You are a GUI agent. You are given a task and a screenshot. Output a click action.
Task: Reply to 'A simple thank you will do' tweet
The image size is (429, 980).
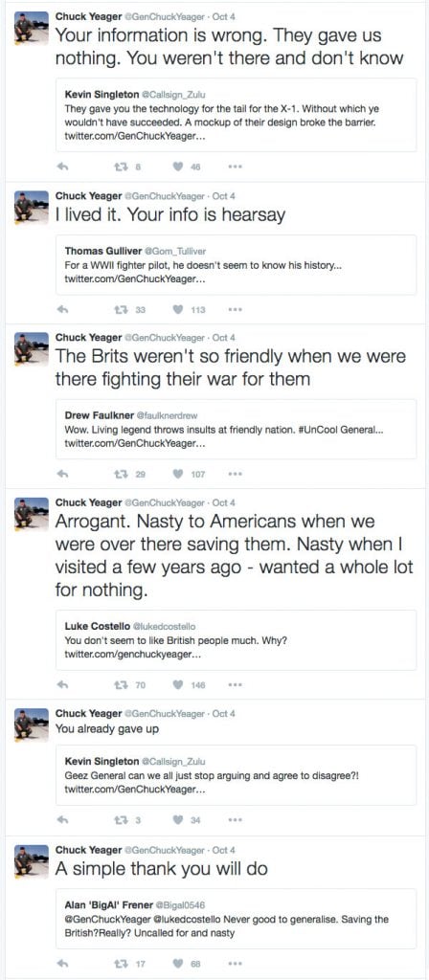[62, 964]
